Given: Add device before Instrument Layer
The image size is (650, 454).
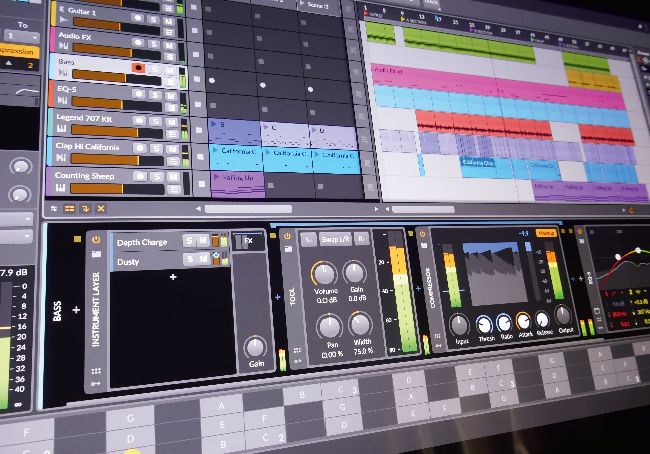Looking at the screenshot, I should click(76, 310).
